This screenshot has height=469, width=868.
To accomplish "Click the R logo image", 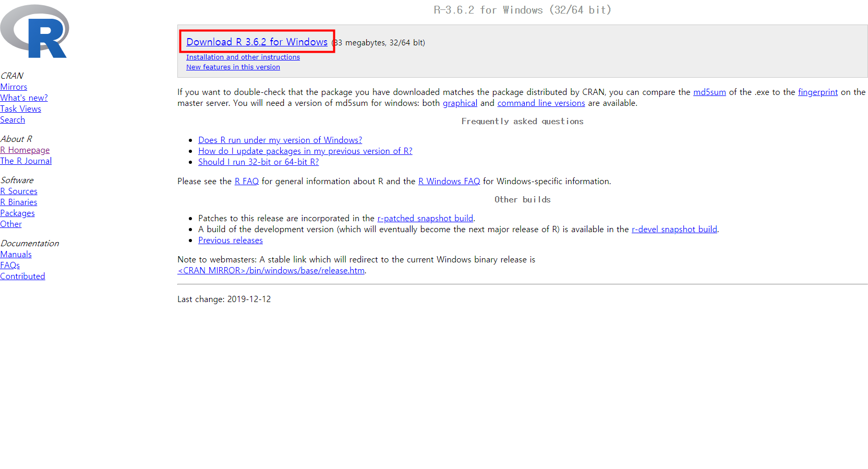I will coord(34,31).
